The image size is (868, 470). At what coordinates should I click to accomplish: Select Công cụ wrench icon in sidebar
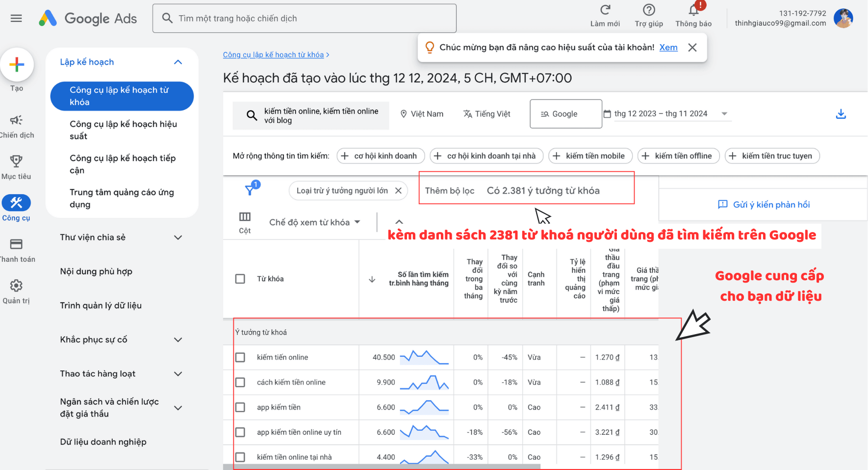[x=16, y=203]
